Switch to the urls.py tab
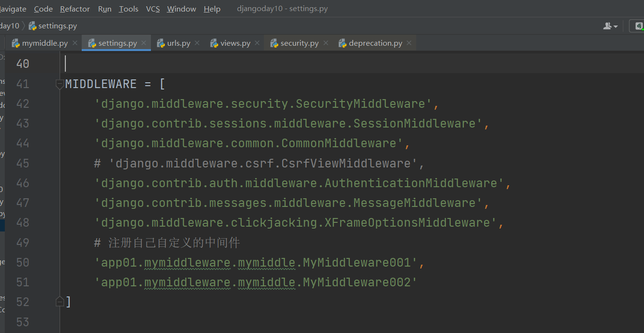The height and width of the screenshot is (333, 644). (x=179, y=43)
